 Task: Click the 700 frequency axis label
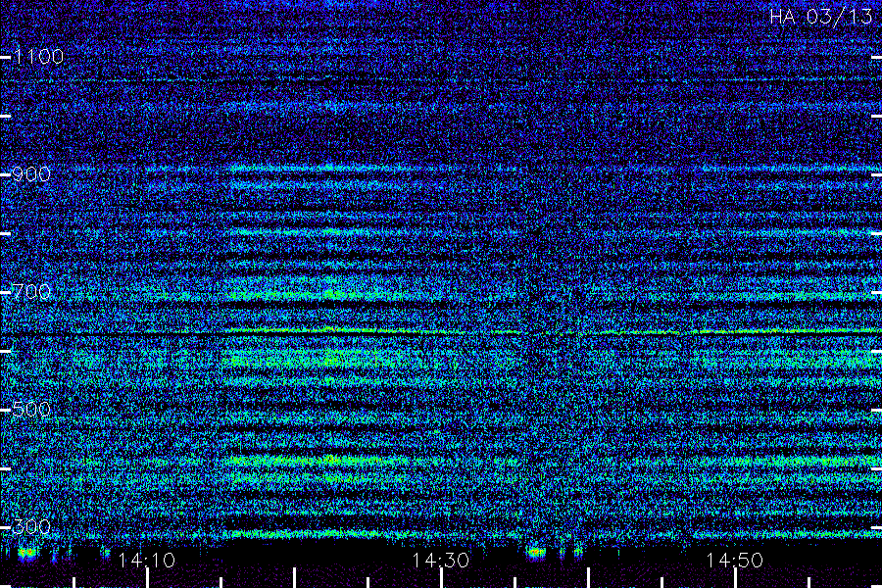[x=31, y=291]
